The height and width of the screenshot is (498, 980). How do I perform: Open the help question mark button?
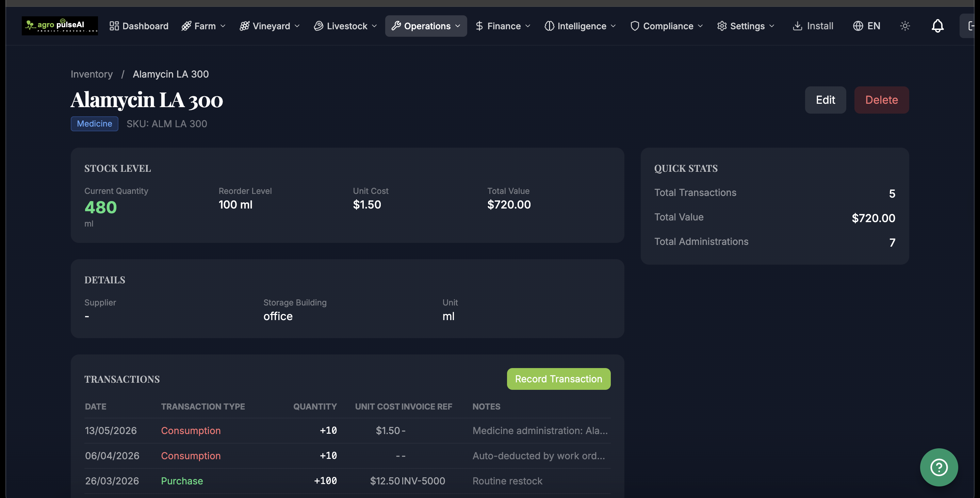coord(939,467)
